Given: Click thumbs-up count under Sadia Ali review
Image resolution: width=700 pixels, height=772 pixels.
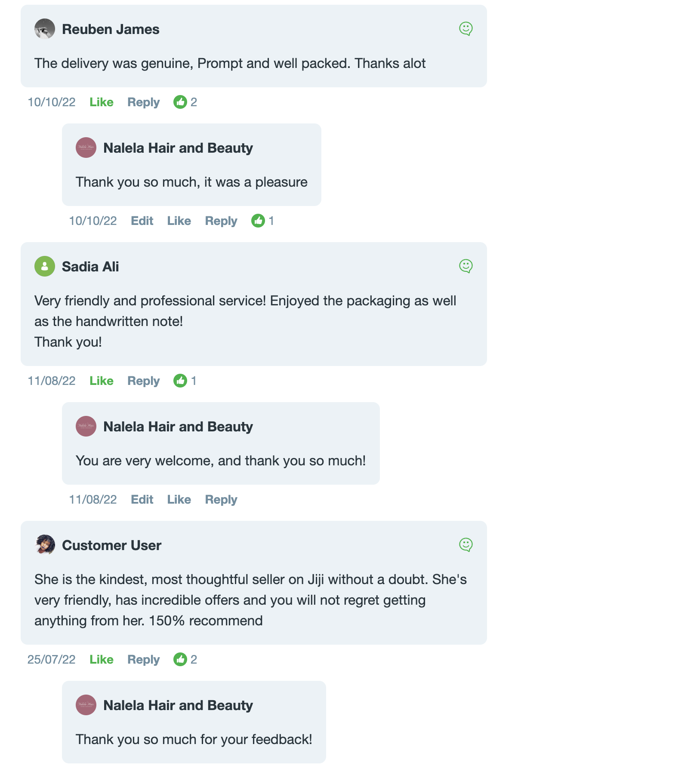Looking at the screenshot, I should click(185, 381).
